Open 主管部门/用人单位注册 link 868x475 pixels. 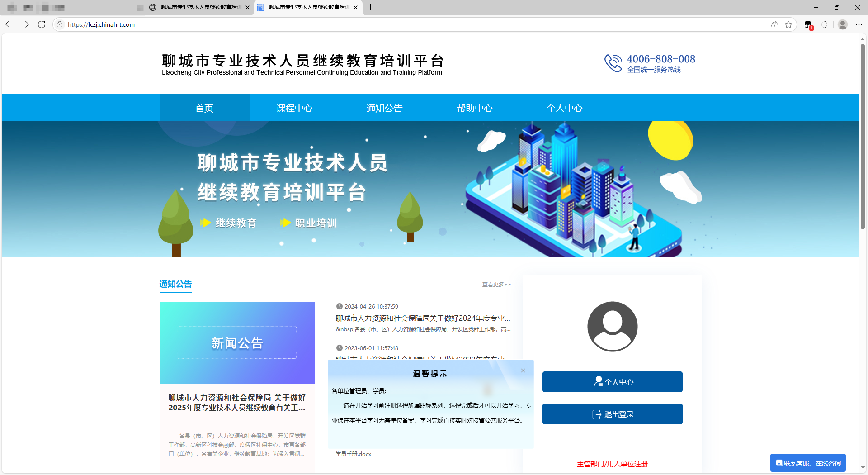pyautogui.click(x=612, y=464)
